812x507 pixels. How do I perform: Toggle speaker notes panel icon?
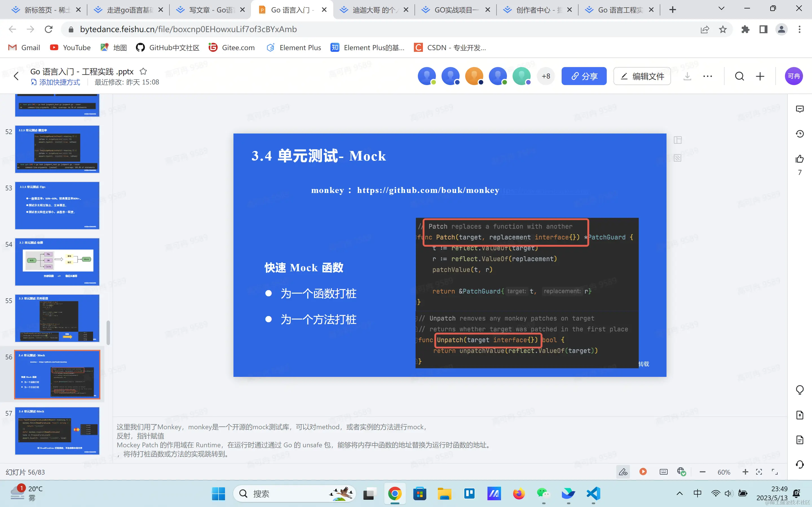pos(663,472)
